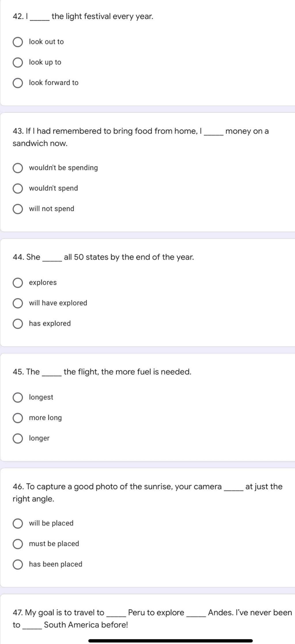Mark 'will not spend' as answer
This screenshot has height=644, width=295.
(18, 209)
